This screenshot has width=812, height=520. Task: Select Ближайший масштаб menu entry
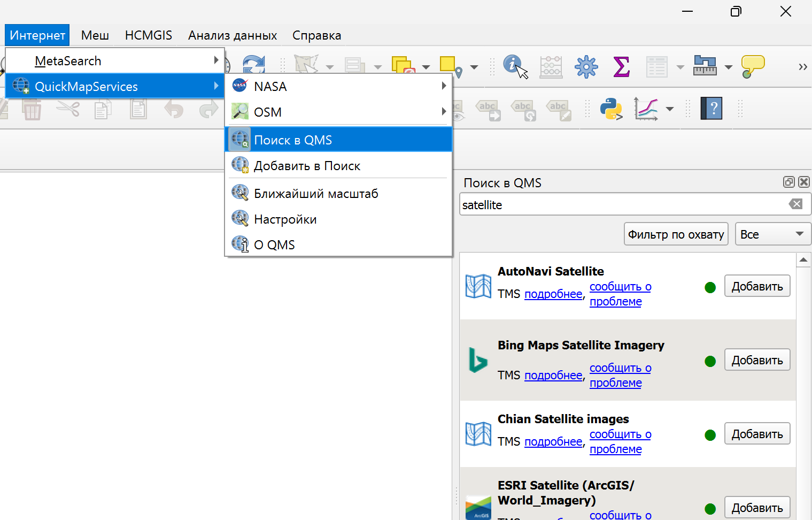click(x=339, y=193)
